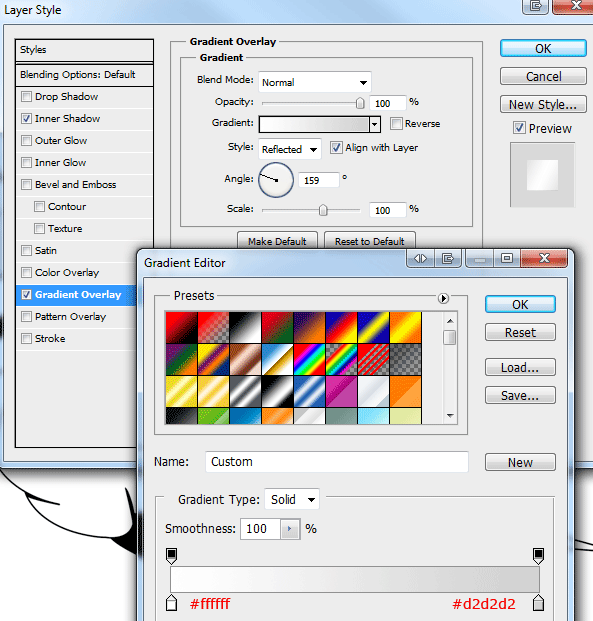This screenshot has width=593, height=621.
Task: Select the white #ffffff color stop
Action: 172,602
